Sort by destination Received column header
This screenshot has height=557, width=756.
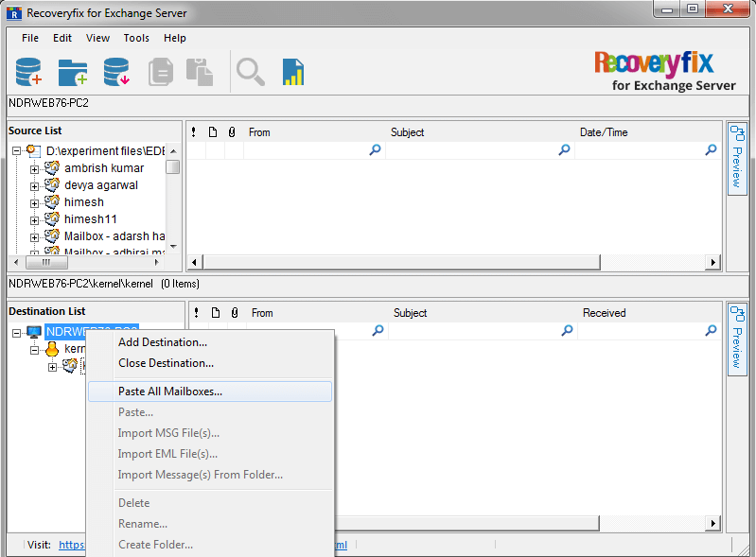tap(604, 313)
